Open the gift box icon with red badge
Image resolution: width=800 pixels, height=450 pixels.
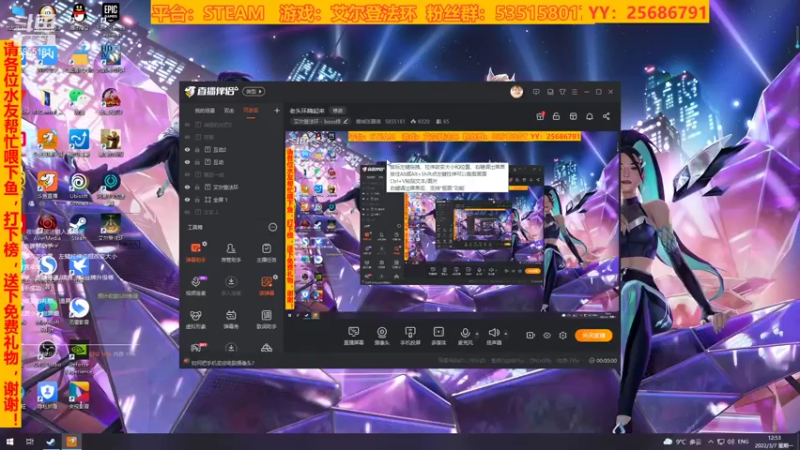coord(540,116)
